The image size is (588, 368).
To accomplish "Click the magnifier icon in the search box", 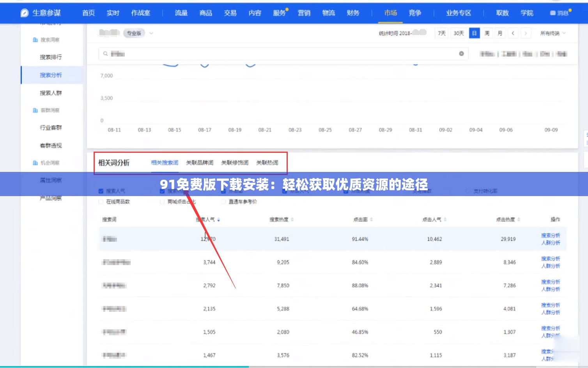I will click(105, 53).
